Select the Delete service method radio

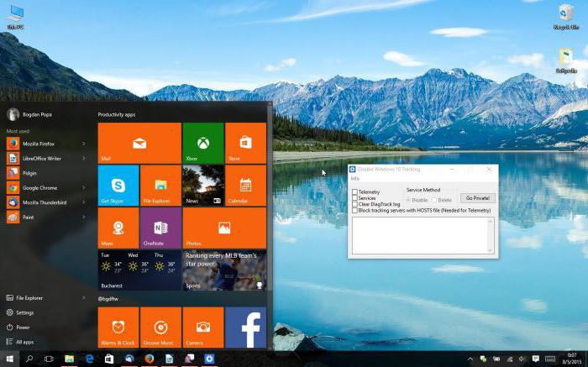[x=434, y=200]
